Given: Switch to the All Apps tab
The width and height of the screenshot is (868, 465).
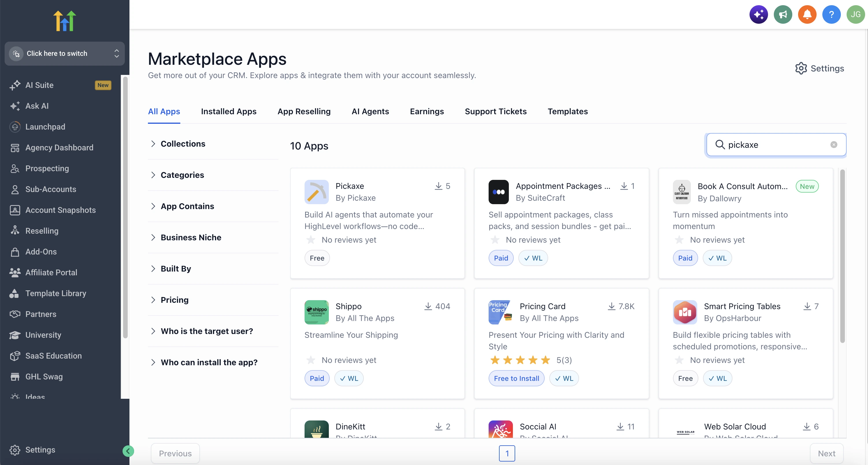Looking at the screenshot, I should click(x=164, y=111).
